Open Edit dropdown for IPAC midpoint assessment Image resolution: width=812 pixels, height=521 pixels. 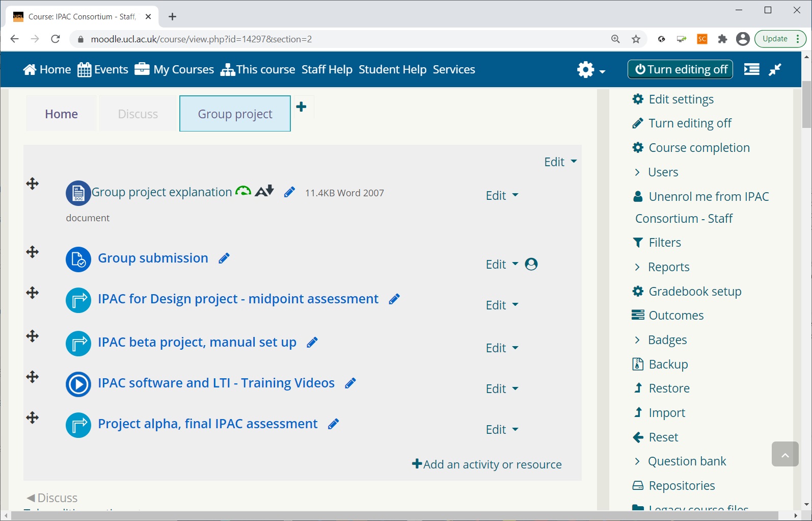(x=502, y=305)
